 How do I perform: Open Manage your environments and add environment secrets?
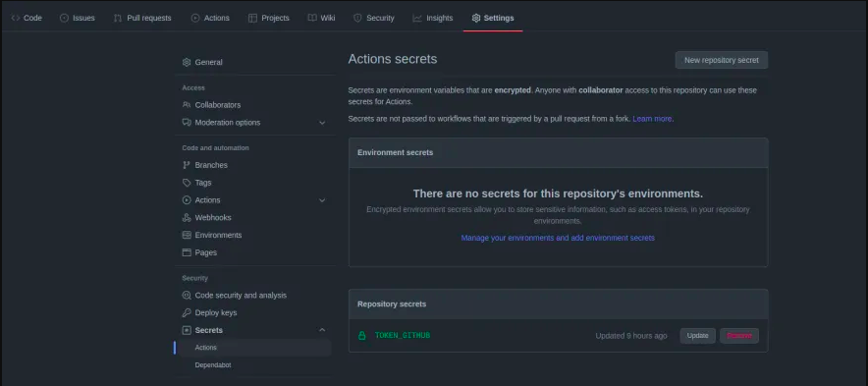point(558,238)
